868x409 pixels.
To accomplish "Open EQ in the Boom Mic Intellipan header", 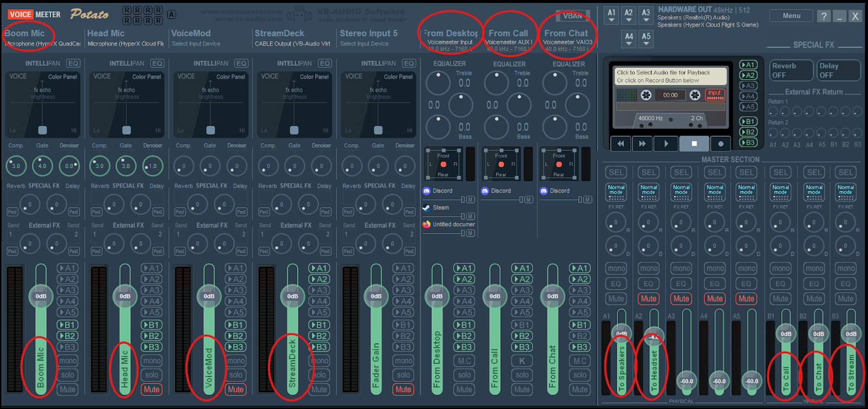I will coord(73,63).
